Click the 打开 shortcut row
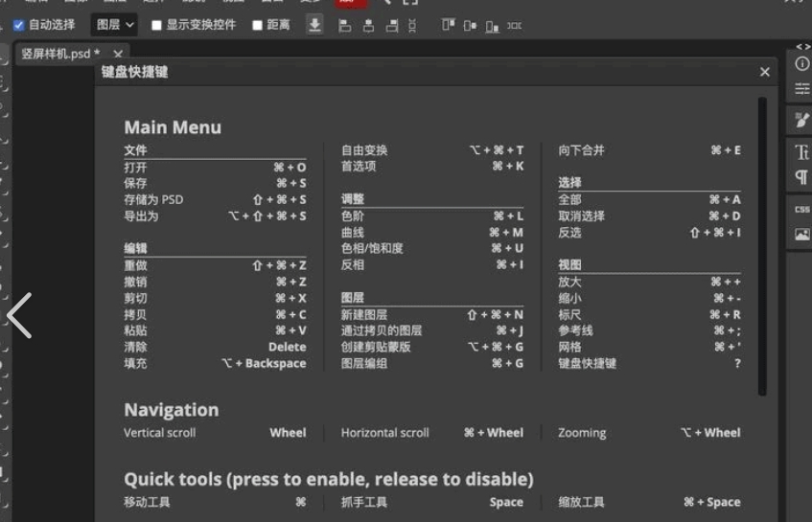 tap(215, 167)
